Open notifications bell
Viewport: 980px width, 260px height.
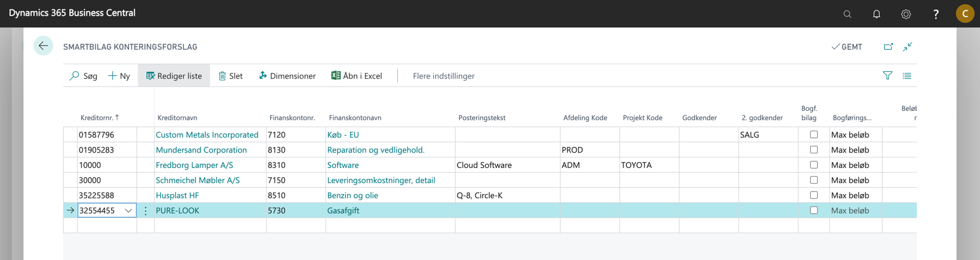876,14
